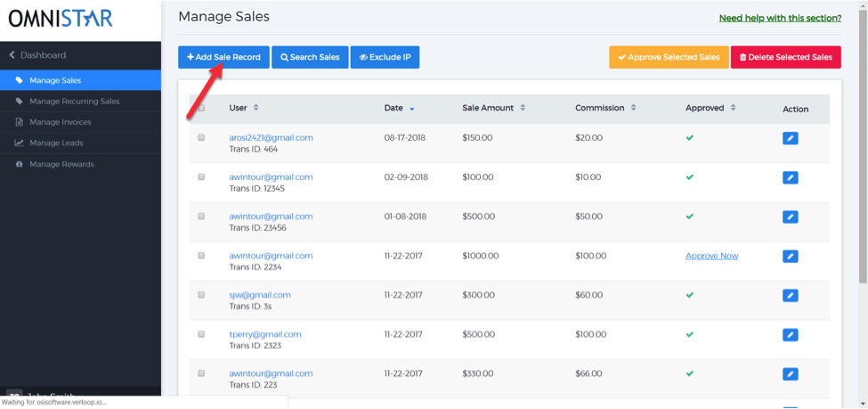Viewport: 868px width, 409px height.
Task: Check the row for Trans ID: 223
Action: pyautogui.click(x=201, y=373)
